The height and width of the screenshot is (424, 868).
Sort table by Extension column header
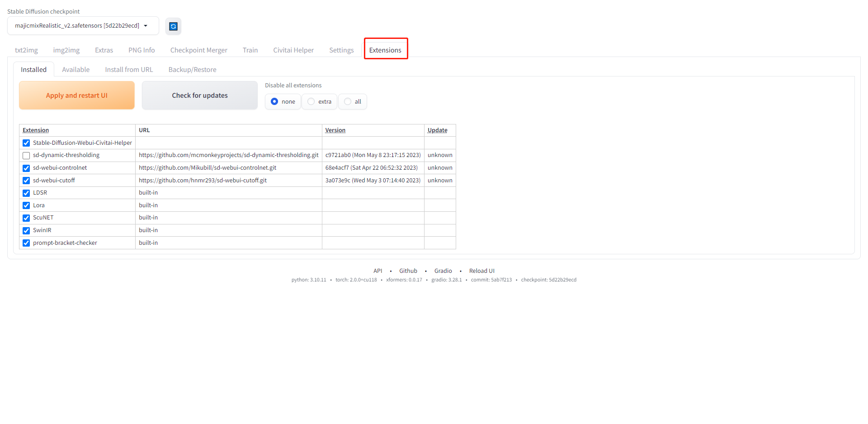tap(36, 130)
